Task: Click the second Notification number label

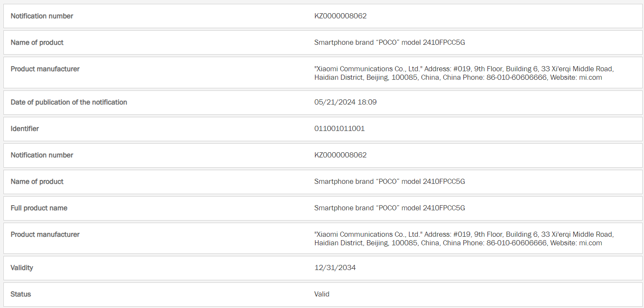Action: pos(42,155)
